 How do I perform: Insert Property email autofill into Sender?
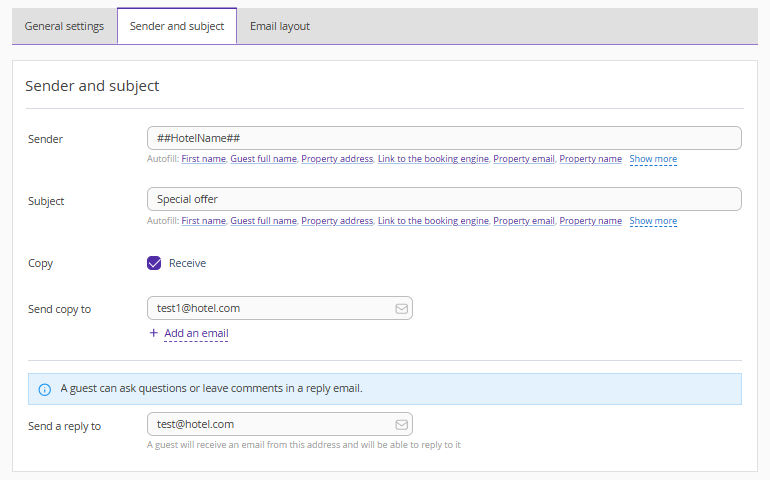[523, 159]
